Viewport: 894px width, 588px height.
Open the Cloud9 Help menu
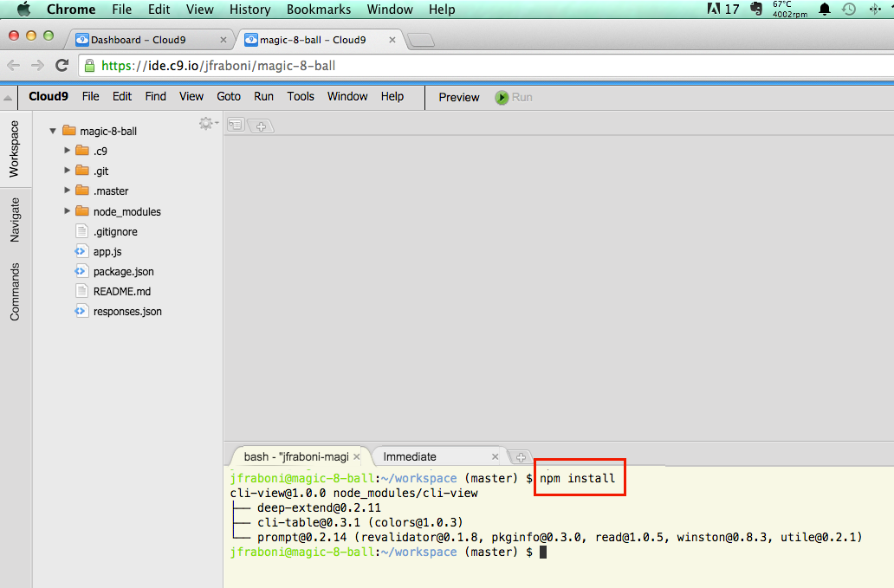pyautogui.click(x=392, y=96)
